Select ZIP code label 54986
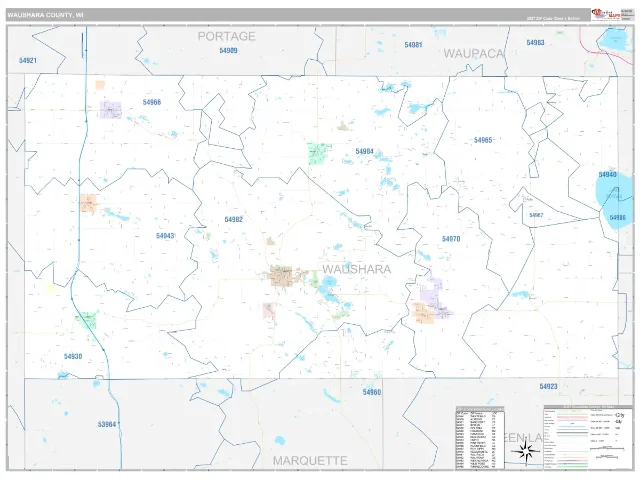Screen dimensions: 640x480 tap(617, 218)
